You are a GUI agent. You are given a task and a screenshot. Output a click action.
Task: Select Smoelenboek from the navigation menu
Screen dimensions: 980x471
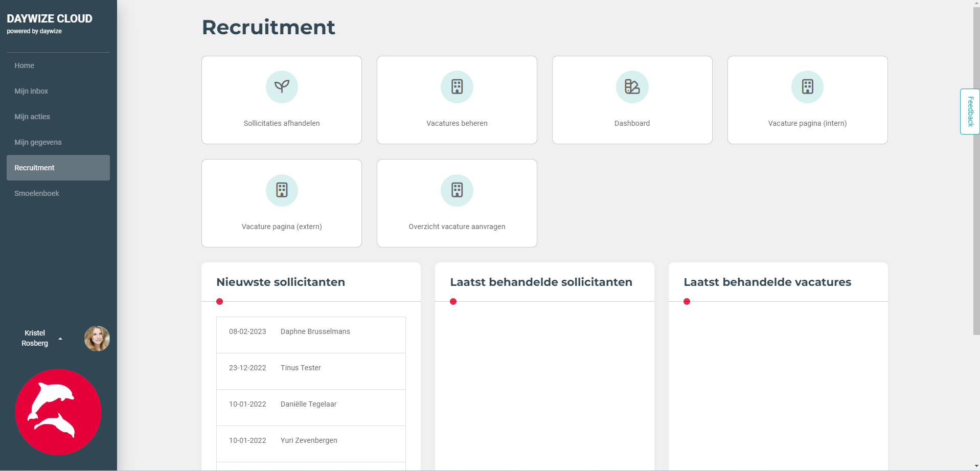[37, 193]
